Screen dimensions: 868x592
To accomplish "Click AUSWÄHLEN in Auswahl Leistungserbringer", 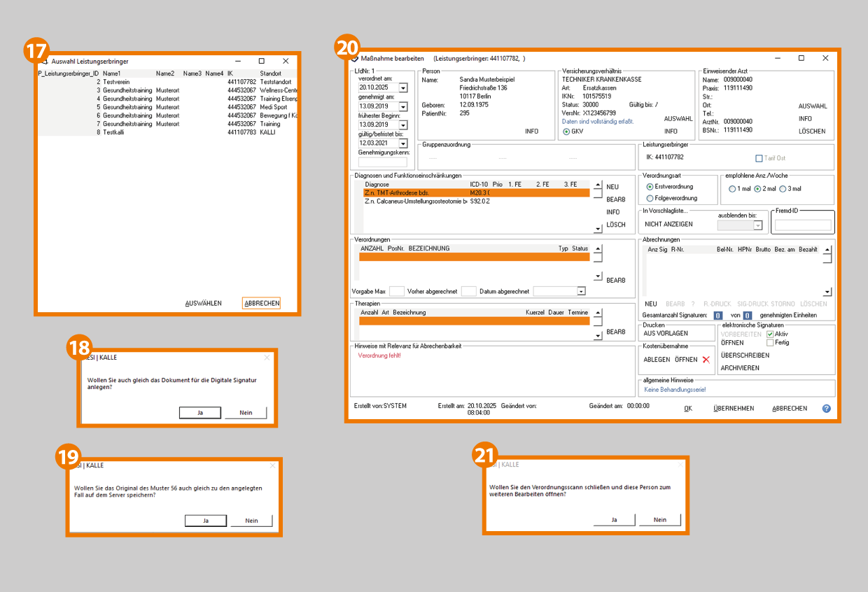I will click(x=203, y=304).
